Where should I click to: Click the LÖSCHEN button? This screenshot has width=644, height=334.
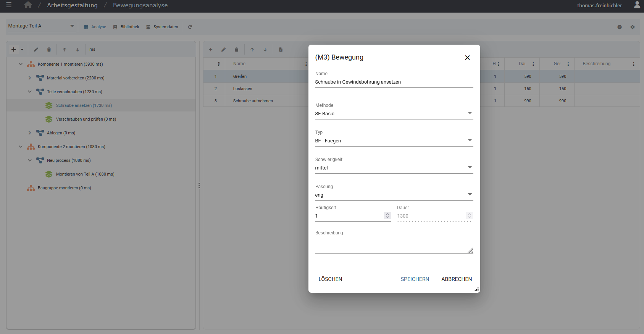point(330,279)
